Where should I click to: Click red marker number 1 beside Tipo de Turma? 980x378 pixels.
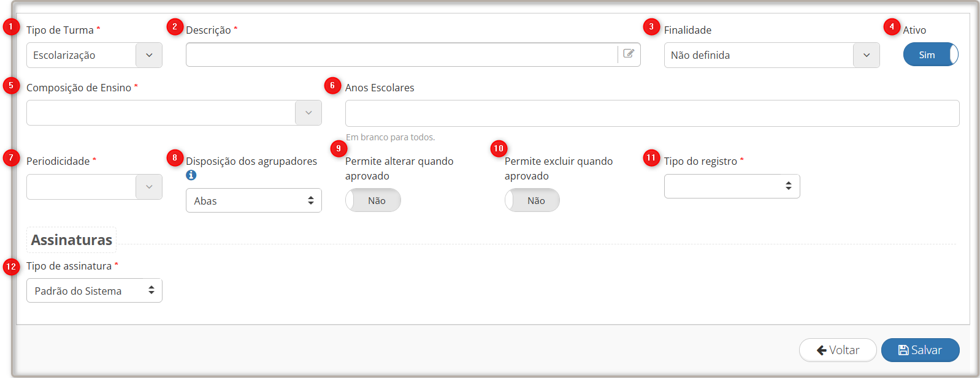click(11, 27)
